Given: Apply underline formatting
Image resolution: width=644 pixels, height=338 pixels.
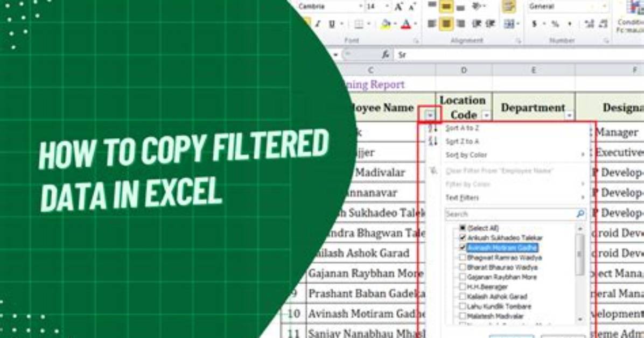Looking at the screenshot, I should (331, 24).
